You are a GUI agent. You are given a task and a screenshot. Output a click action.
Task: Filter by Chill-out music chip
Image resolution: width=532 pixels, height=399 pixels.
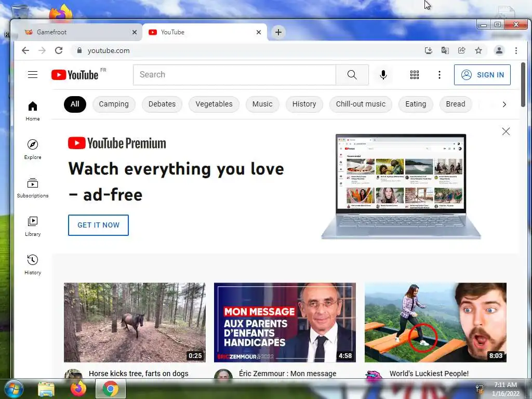(361, 104)
